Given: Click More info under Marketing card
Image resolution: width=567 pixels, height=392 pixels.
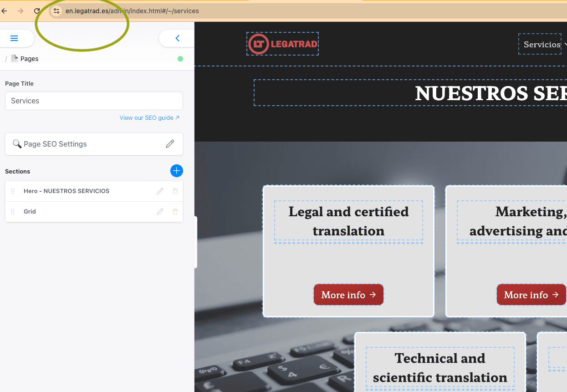Looking at the screenshot, I should click(531, 295).
